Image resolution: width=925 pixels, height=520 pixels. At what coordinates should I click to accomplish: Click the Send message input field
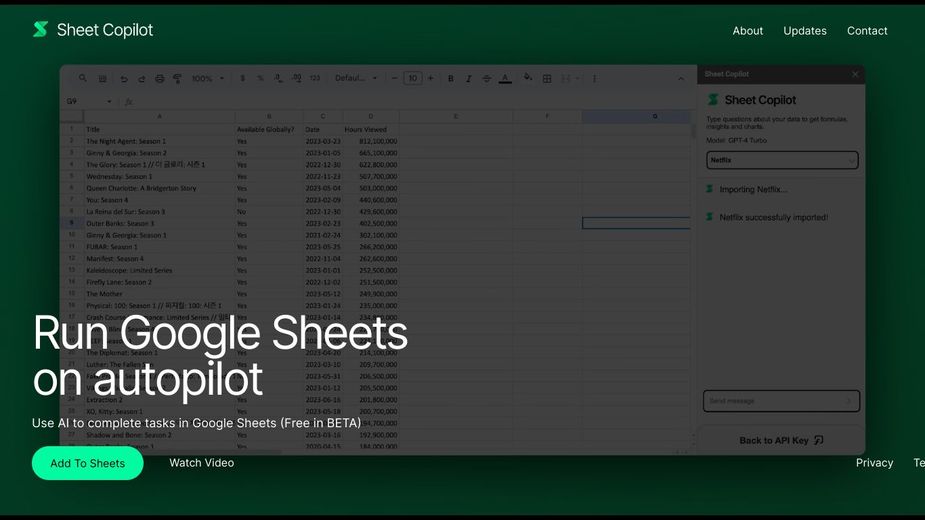[x=772, y=401]
